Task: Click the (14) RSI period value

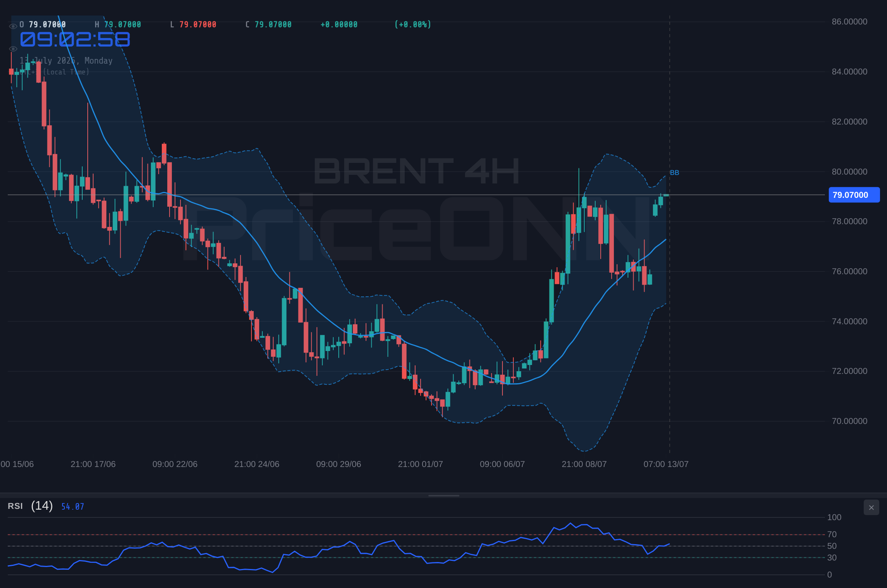Action: 42,506
